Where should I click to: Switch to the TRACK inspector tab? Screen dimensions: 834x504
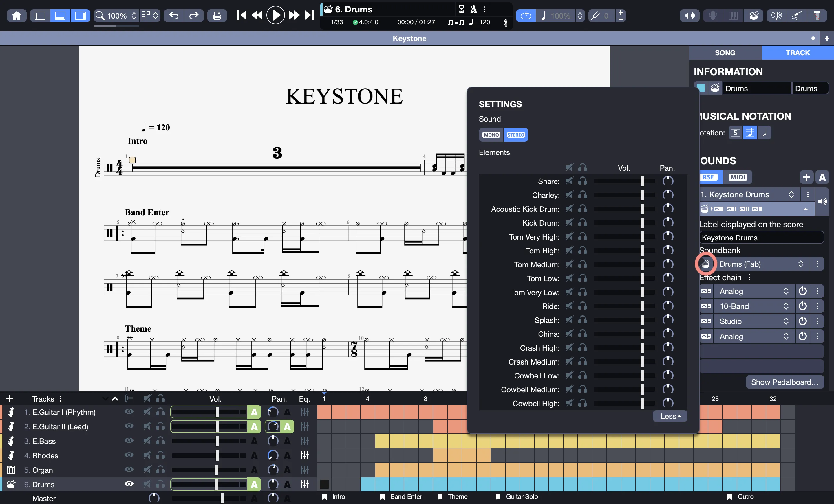coord(798,53)
